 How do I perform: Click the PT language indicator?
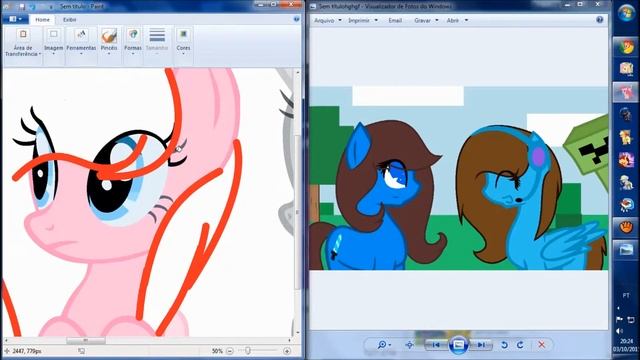tap(626, 296)
